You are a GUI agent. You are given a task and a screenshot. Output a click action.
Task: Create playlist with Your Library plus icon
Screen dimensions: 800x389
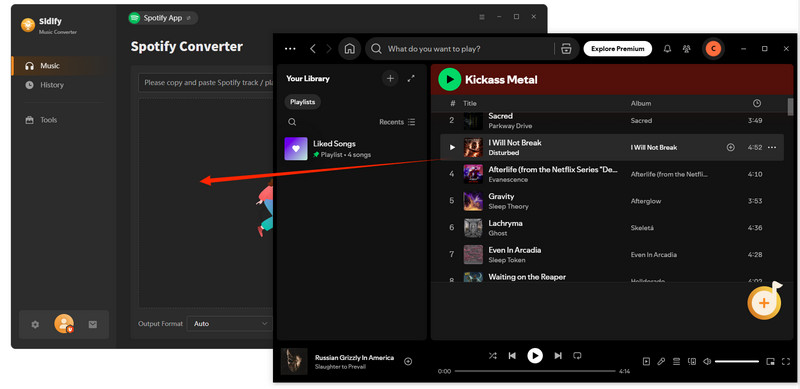pyautogui.click(x=390, y=79)
